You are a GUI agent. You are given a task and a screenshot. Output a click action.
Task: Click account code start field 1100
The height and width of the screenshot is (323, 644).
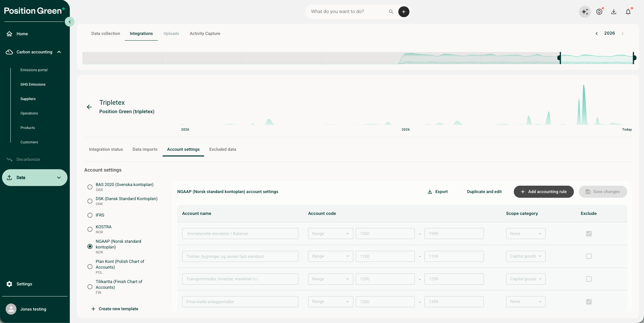pyautogui.click(x=385, y=257)
